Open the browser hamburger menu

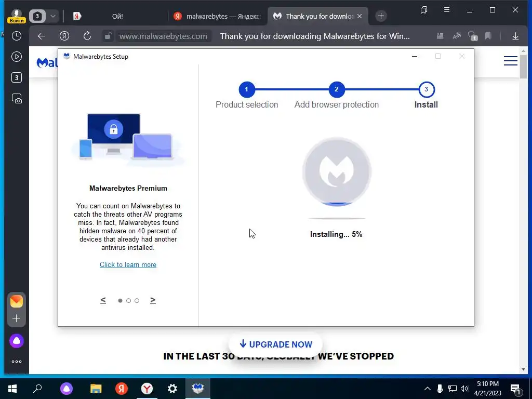pos(447,10)
